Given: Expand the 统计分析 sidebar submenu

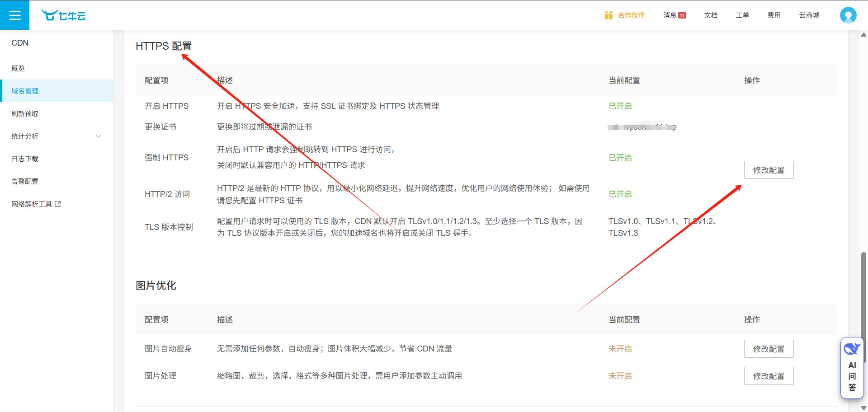Looking at the screenshot, I should point(98,136).
